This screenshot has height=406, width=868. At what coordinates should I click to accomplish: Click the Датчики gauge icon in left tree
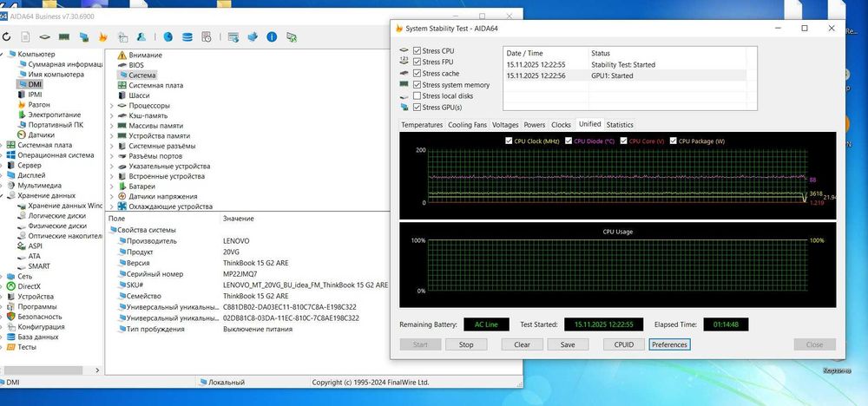coord(22,134)
